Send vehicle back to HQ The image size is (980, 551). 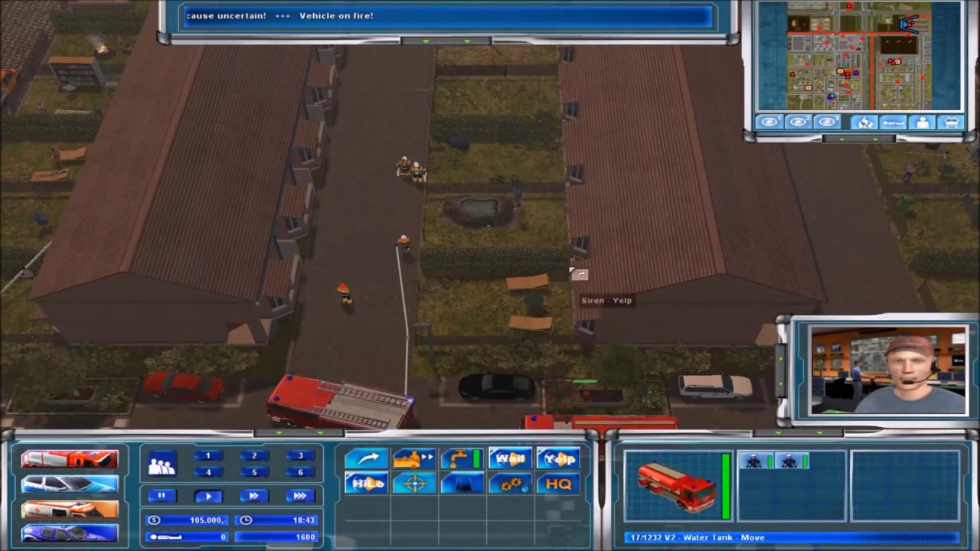(558, 483)
